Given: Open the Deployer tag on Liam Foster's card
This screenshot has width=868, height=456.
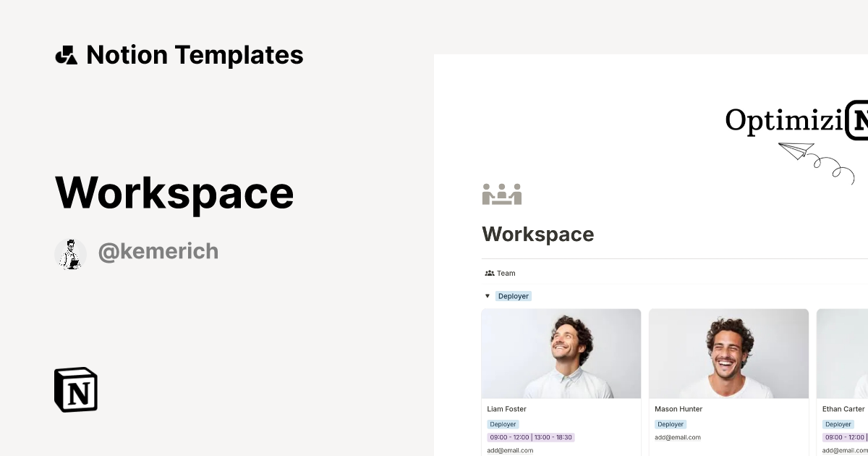Looking at the screenshot, I should [x=503, y=424].
